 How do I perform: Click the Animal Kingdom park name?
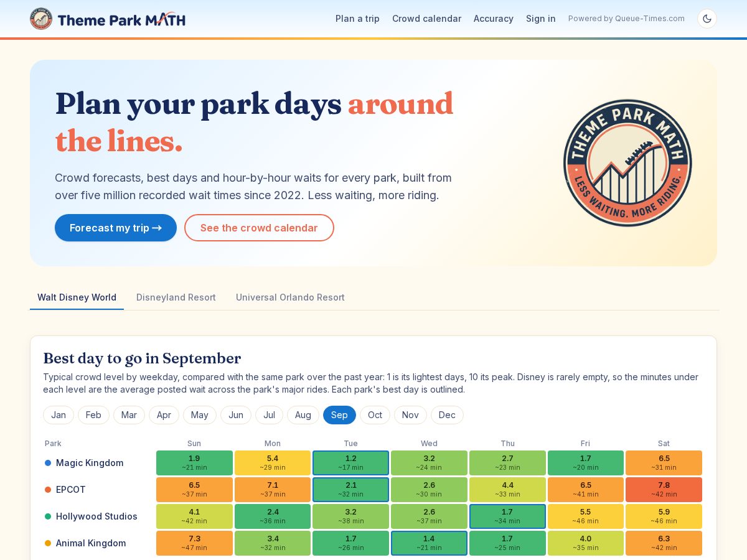click(91, 543)
